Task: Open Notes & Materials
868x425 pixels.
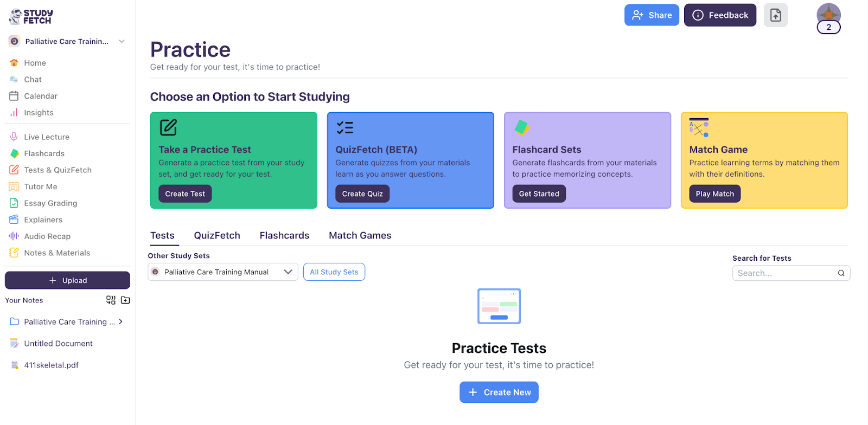Action: 57,253
